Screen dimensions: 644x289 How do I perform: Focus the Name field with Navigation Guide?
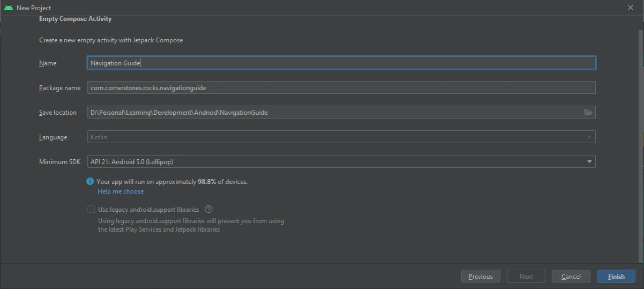[x=341, y=63]
